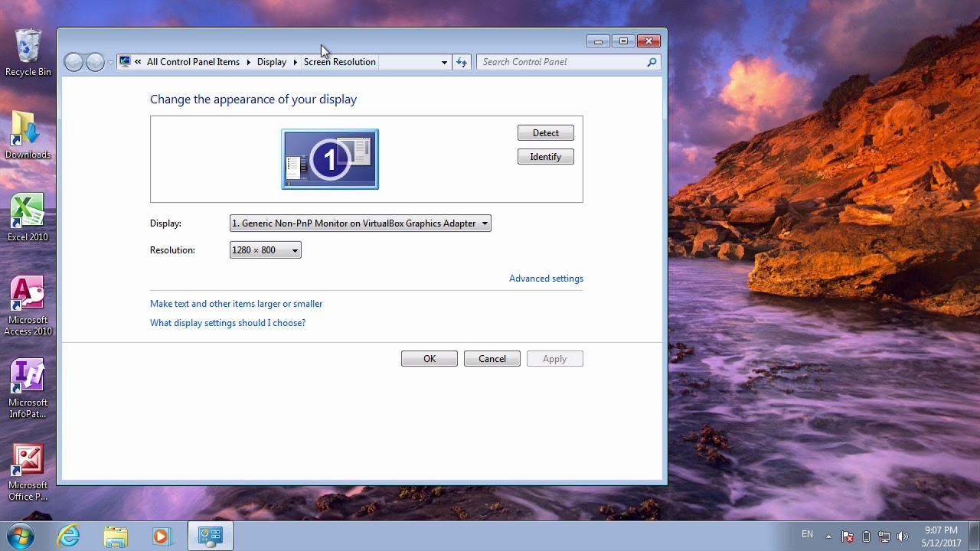Image resolution: width=980 pixels, height=551 pixels.
Task: Go to All Control Panel Items breadcrumb
Action: [x=194, y=62]
